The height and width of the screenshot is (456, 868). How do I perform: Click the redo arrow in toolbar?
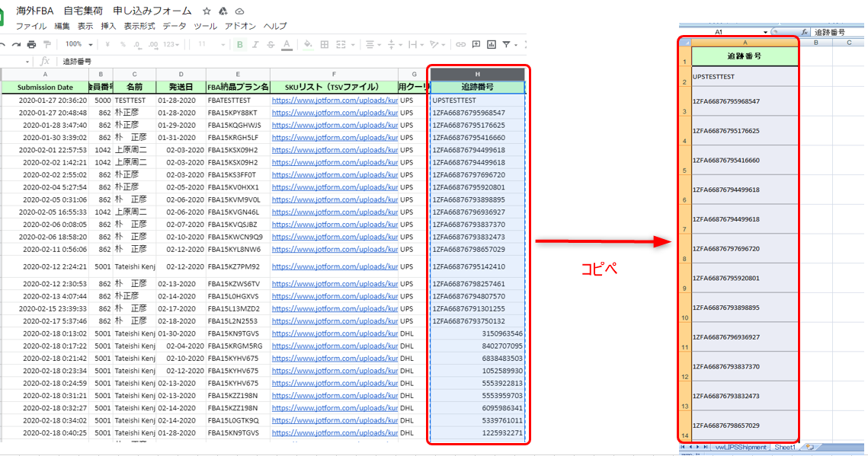tap(16, 45)
